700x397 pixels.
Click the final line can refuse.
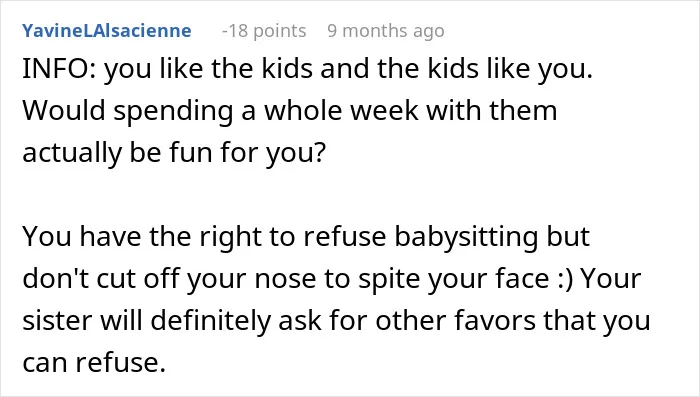tap(94, 363)
